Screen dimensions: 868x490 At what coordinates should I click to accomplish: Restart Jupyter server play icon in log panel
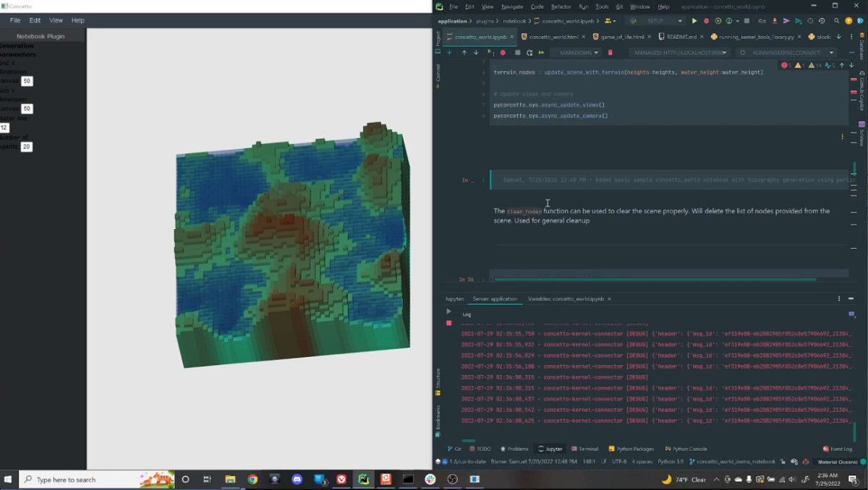point(448,311)
